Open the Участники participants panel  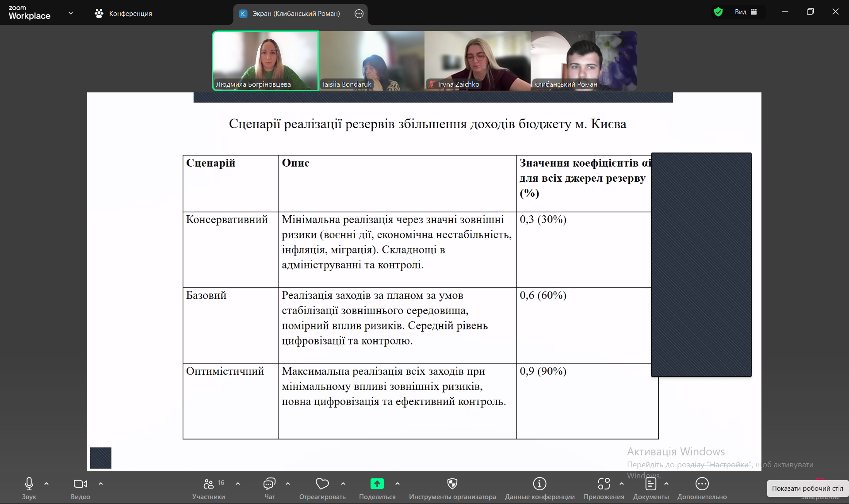point(209,484)
